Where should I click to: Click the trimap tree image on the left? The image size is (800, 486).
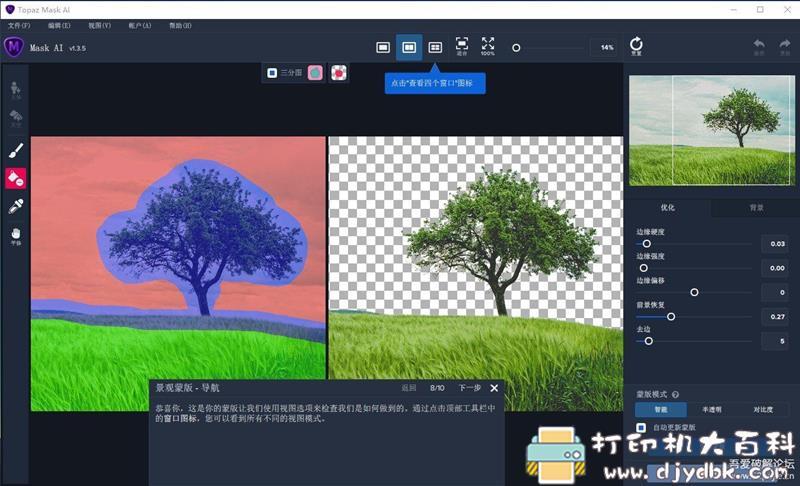point(178,273)
